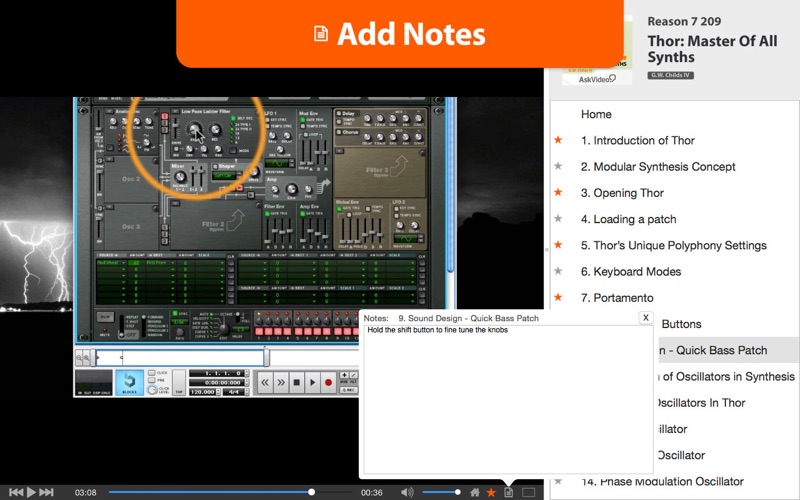This screenshot has height=500, width=800.
Task: Toggle favorite star for Loading a patch
Action: point(558,218)
